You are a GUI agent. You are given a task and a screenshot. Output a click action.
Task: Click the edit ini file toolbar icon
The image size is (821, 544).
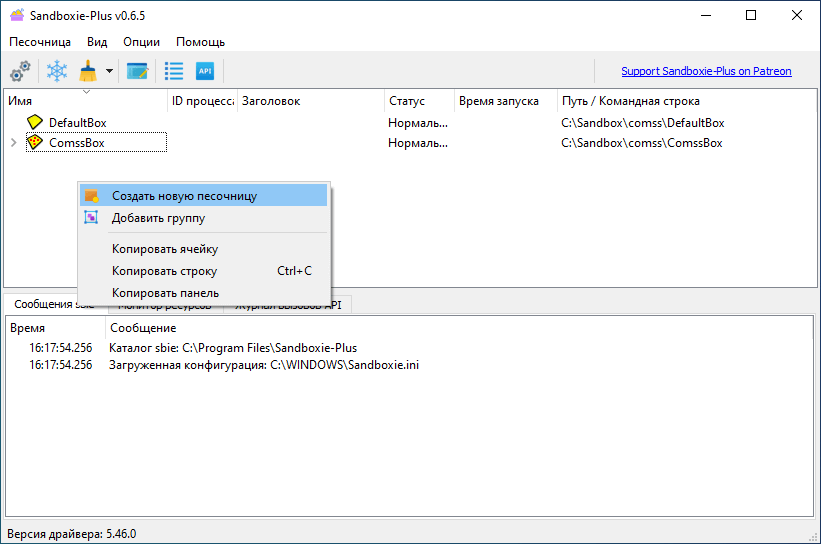[138, 71]
